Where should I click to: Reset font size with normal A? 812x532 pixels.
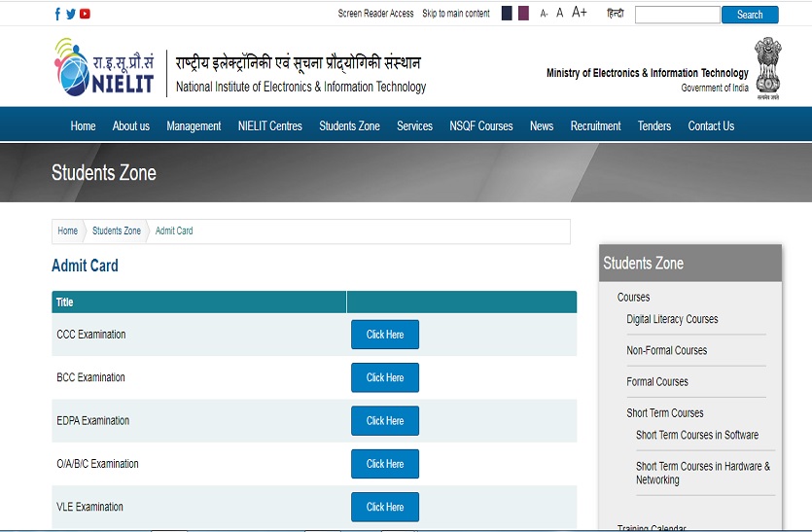560,13
